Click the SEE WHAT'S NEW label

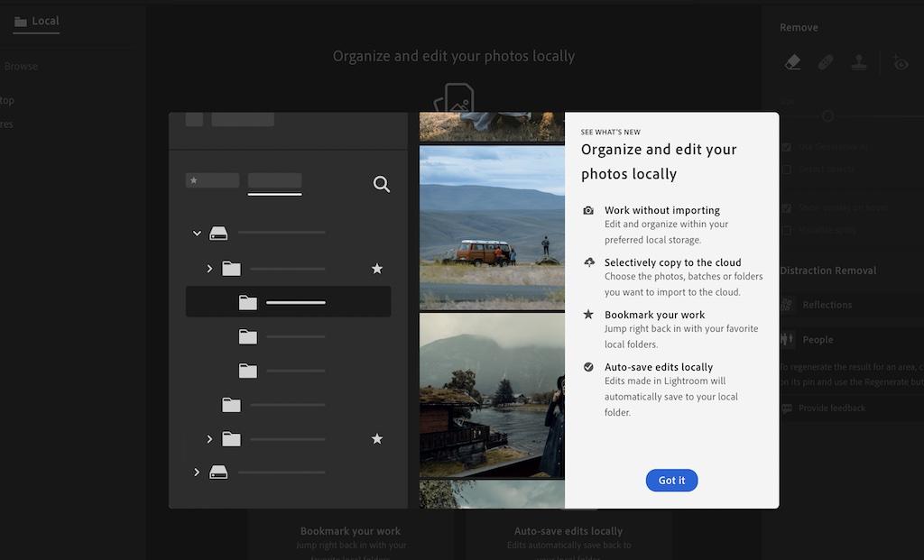(x=610, y=132)
